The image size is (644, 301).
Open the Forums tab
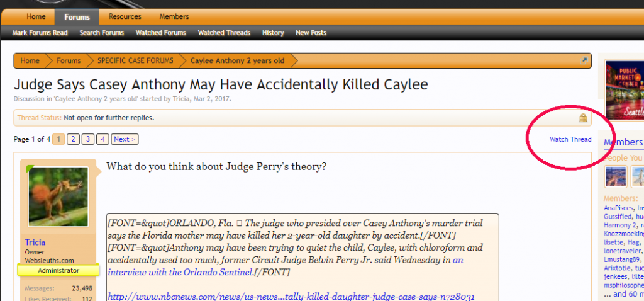(x=77, y=17)
